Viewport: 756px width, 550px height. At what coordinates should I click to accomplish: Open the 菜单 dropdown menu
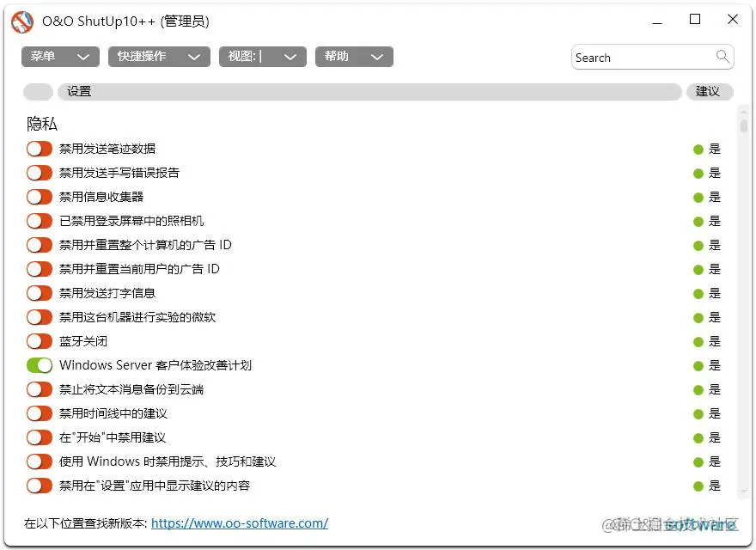tap(60, 57)
